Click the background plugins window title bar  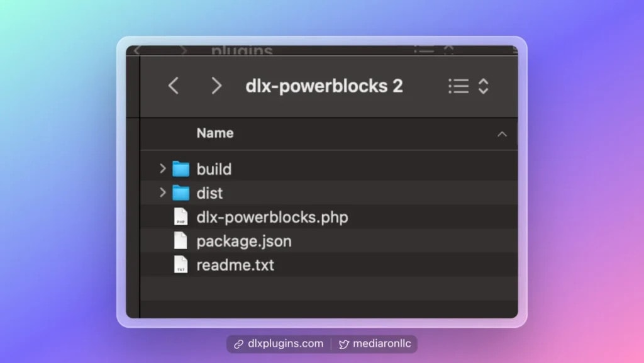click(241, 50)
